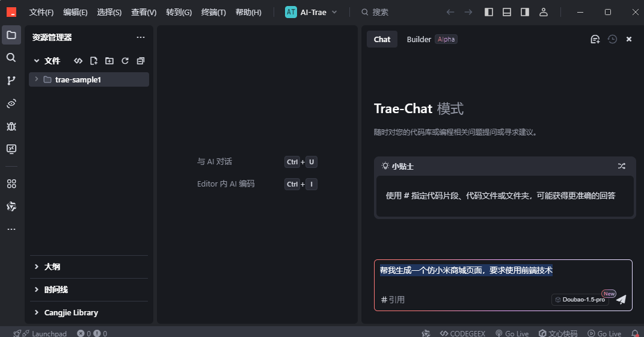The image size is (644, 337).
Task: Open the Search view in activity bar
Action: point(11,58)
